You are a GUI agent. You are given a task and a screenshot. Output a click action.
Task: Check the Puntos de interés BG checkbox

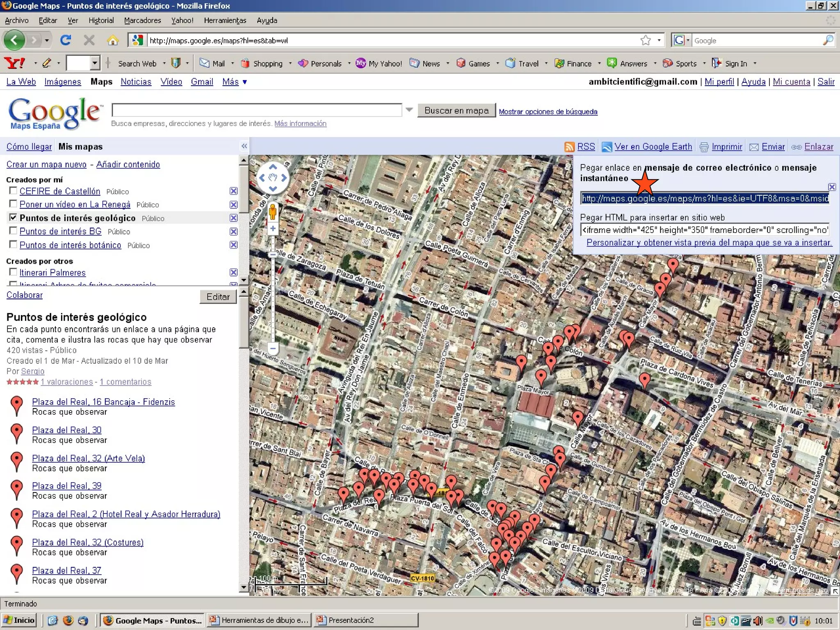click(13, 231)
